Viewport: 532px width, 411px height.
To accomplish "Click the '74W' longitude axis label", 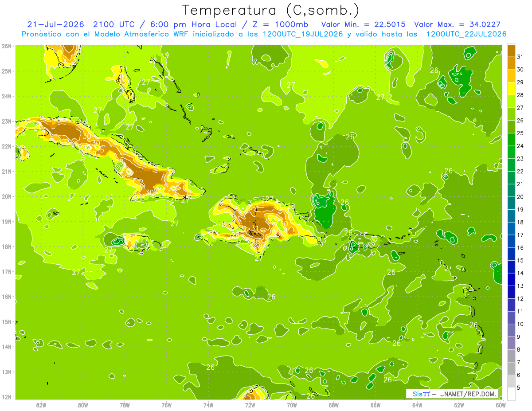I will coord(208,405).
